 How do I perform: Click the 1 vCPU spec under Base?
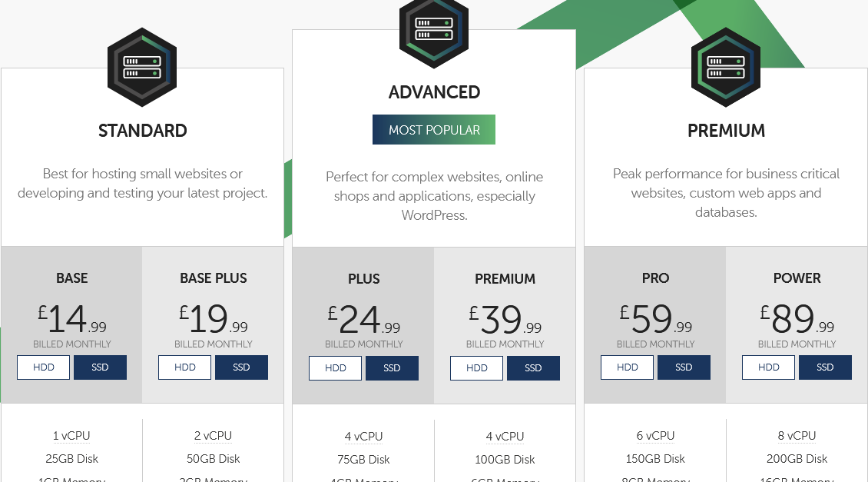pos(71,436)
